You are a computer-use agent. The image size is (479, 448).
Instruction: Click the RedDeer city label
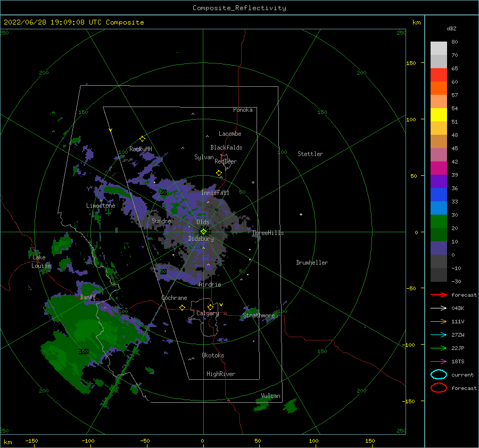226,161
